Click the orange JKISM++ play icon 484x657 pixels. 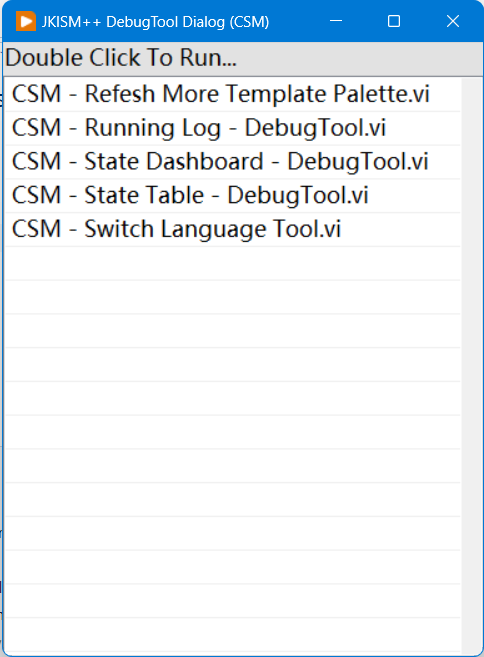pyautogui.click(x=26, y=21)
